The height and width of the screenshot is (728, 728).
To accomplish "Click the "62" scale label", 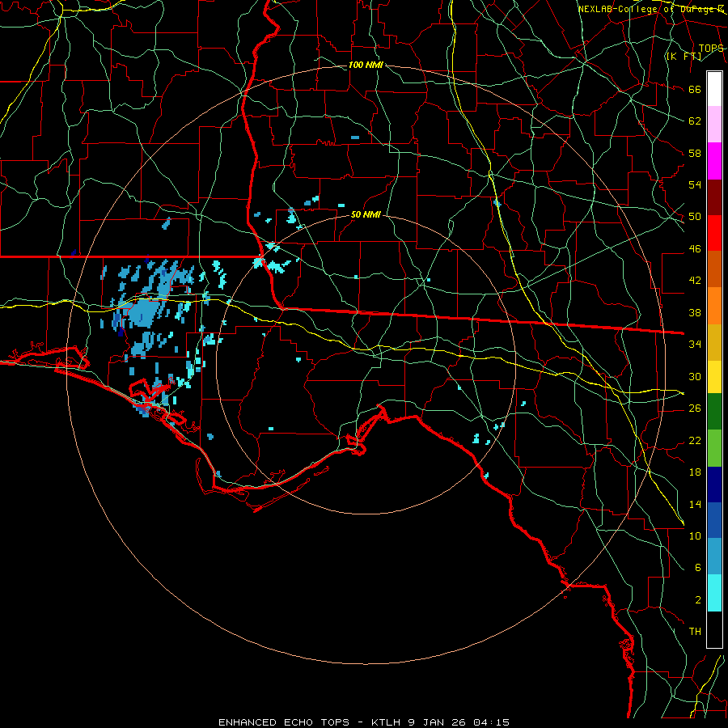I will coord(695,121).
